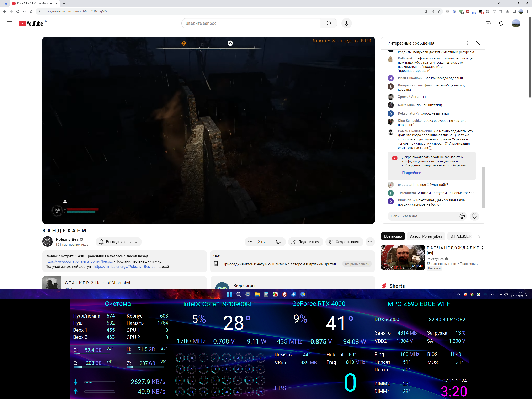Click the chat panel scrollbar
532x399 pixels.
[x=484, y=188]
